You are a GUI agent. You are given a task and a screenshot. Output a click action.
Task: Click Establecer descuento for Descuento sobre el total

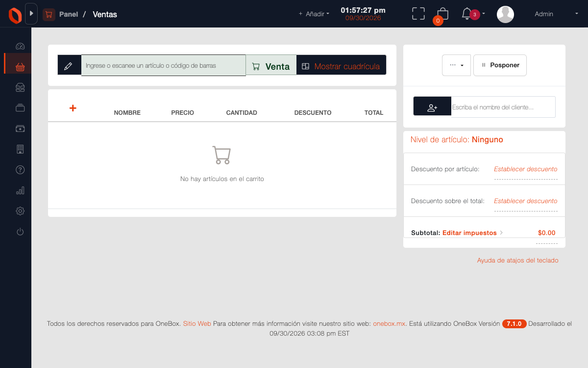(525, 201)
